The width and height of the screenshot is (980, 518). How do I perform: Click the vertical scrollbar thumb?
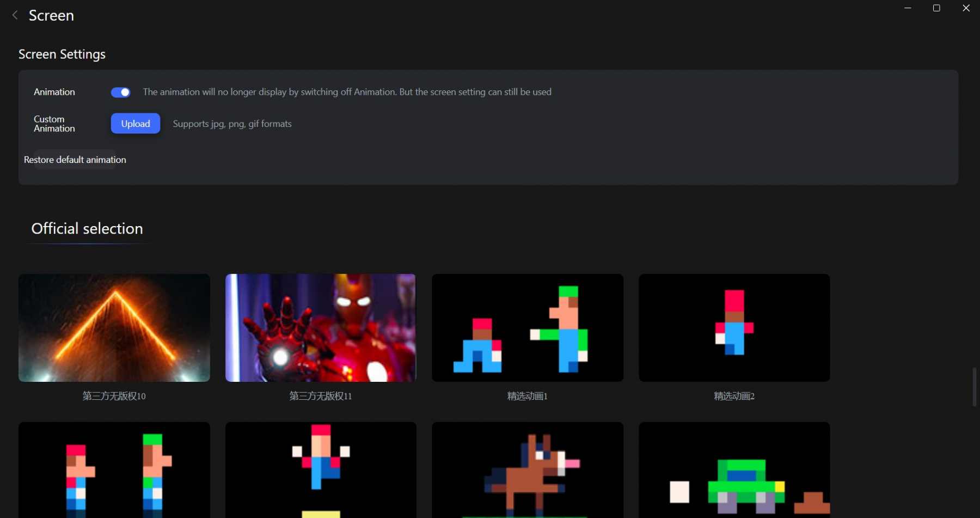click(x=975, y=387)
